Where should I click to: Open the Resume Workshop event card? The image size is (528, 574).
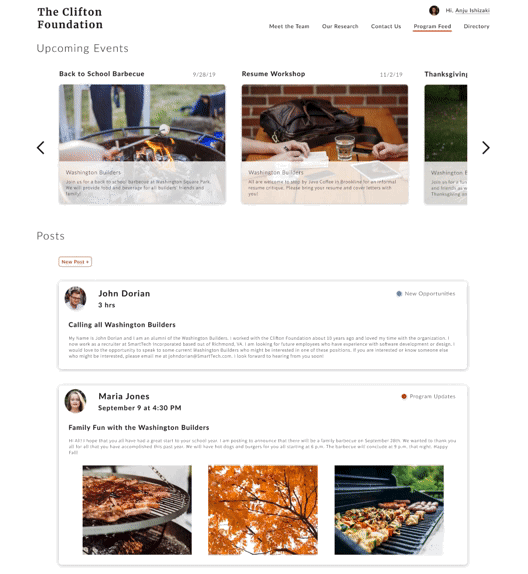[x=324, y=144]
